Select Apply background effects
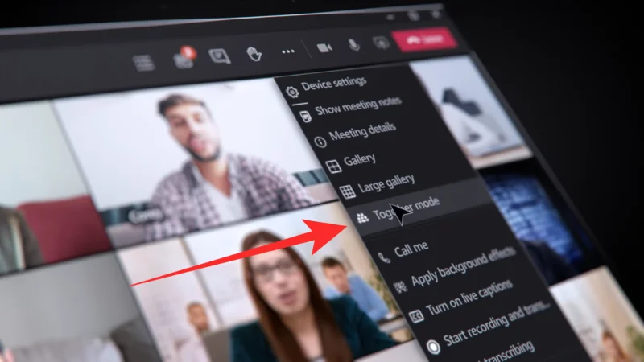This screenshot has height=362, width=644. [454, 269]
